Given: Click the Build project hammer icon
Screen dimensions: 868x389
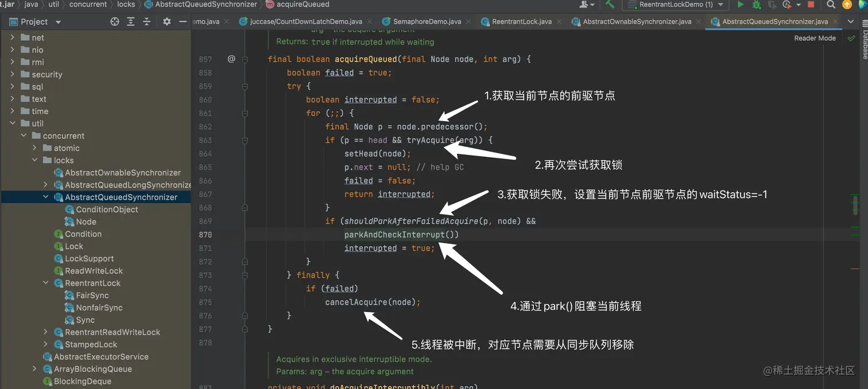Looking at the screenshot, I should 610,5.
